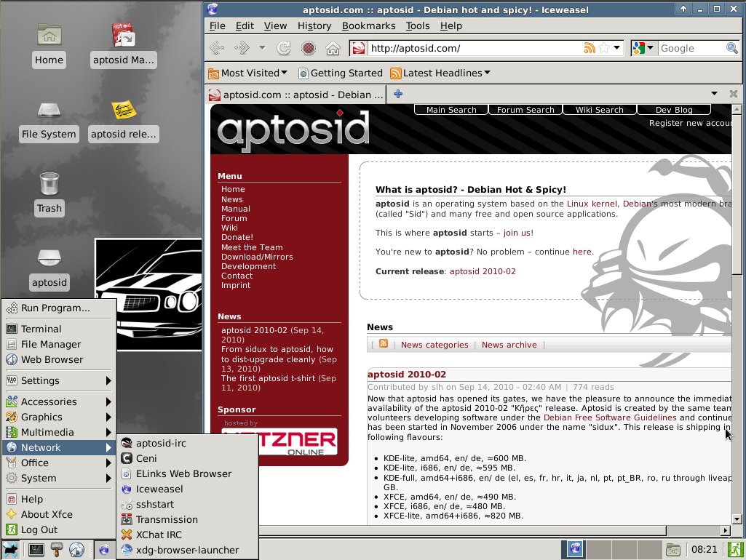Reload the current page
The image size is (746, 560).
(x=284, y=48)
